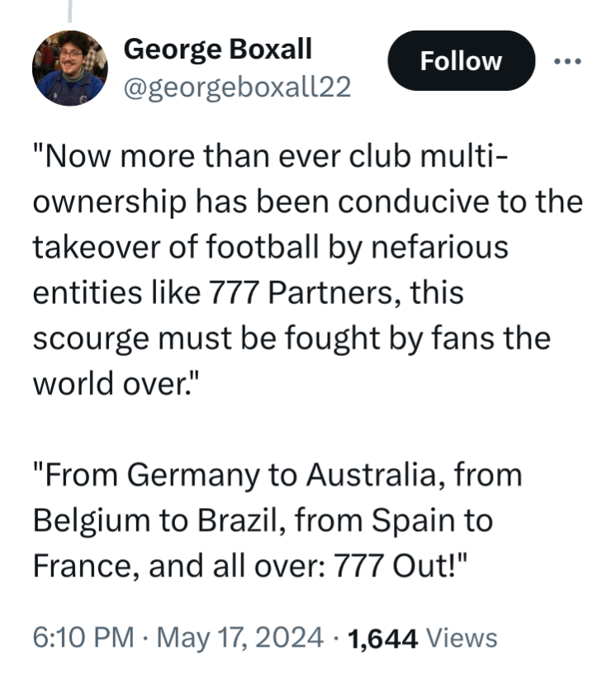Image resolution: width=616 pixels, height=674 pixels.
Task: Select the May 17, 2024 date
Action: click(239, 638)
